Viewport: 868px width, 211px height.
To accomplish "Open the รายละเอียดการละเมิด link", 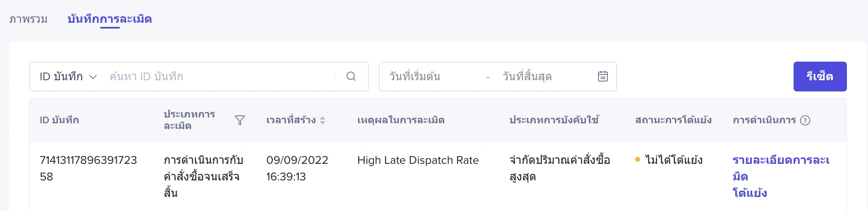I will pyautogui.click(x=781, y=161).
